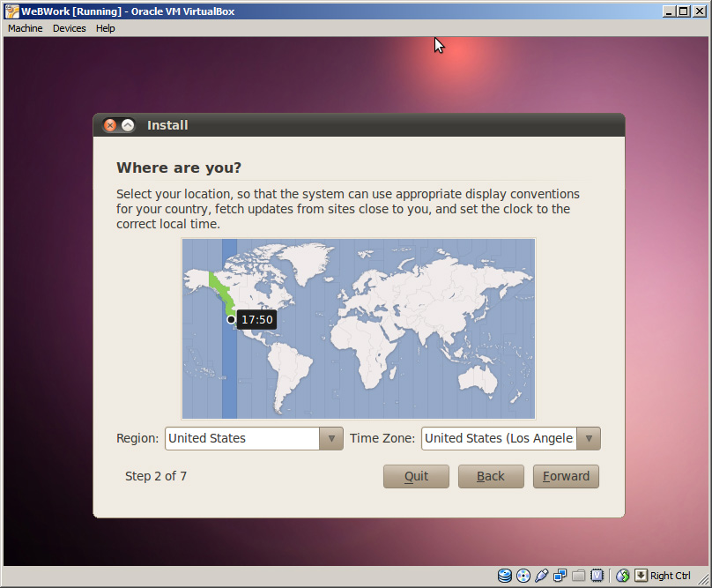Click the United States region field
Image resolution: width=712 pixels, height=588 pixels.
click(242, 438)
